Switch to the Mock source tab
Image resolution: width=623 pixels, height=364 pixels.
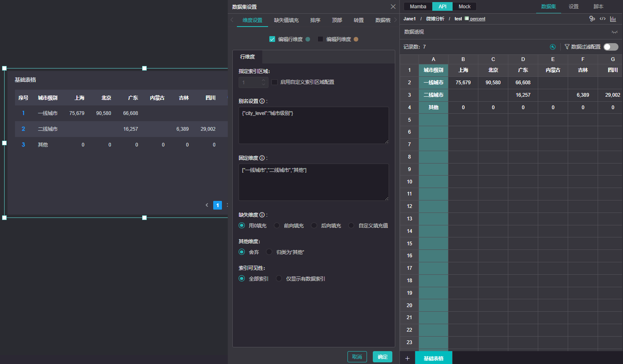(465, 7)
